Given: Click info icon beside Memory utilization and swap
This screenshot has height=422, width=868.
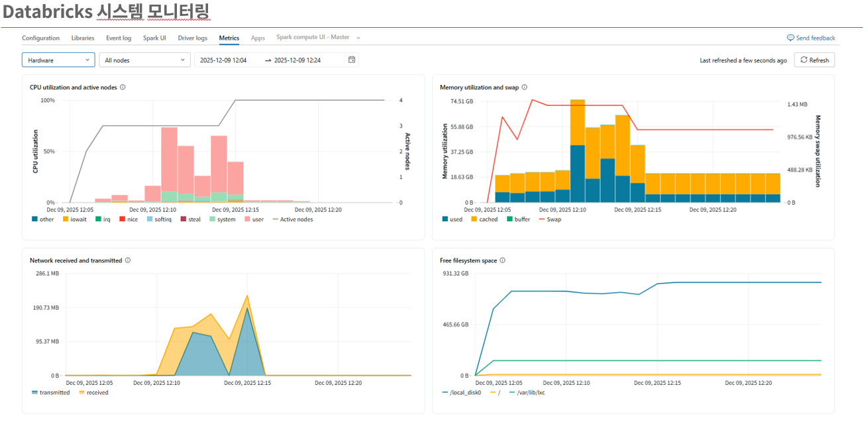Looking at the screenshot, I should tap(525, 87).
